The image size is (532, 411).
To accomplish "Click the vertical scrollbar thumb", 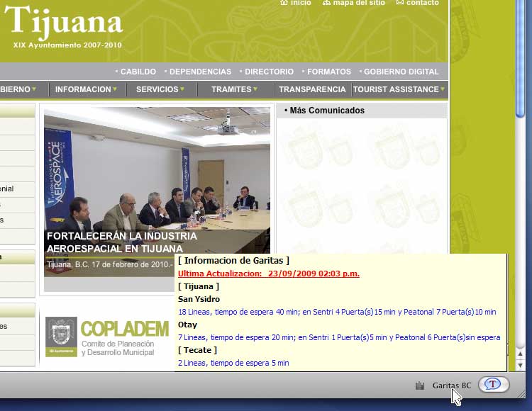I will [520, 58].
